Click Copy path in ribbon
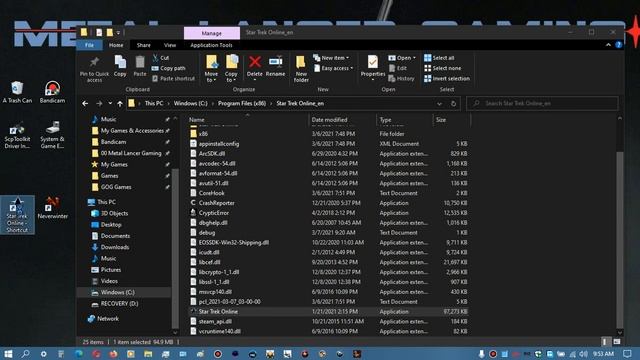640x360 pixels. click(x=168, y=68)
